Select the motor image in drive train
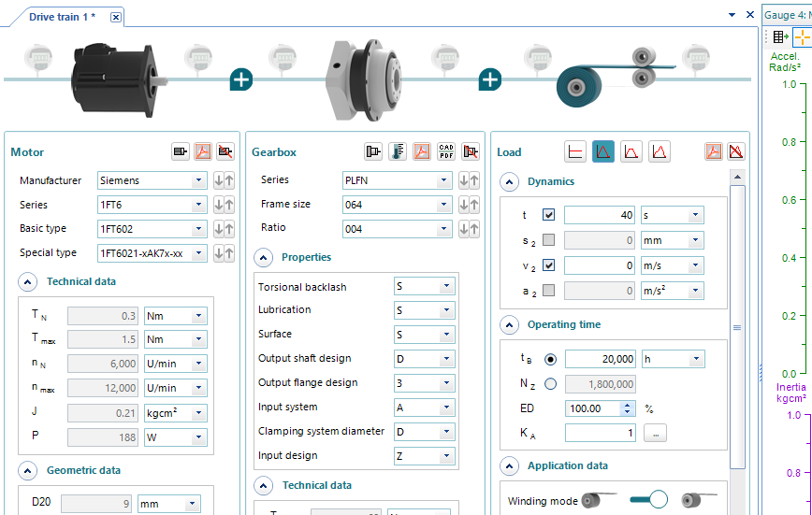The width and height of the screenshot is (812, 515). (x=119, y=80)
